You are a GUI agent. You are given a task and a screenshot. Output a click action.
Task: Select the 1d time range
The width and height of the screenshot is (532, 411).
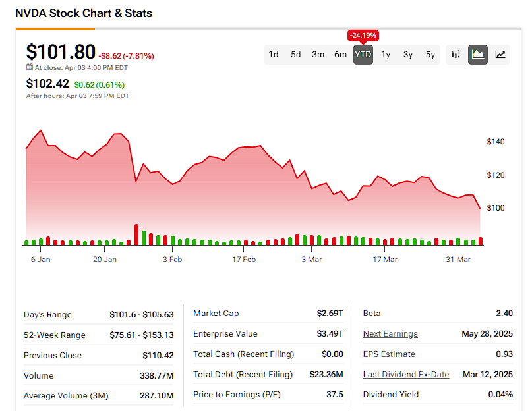click(274, 55)
